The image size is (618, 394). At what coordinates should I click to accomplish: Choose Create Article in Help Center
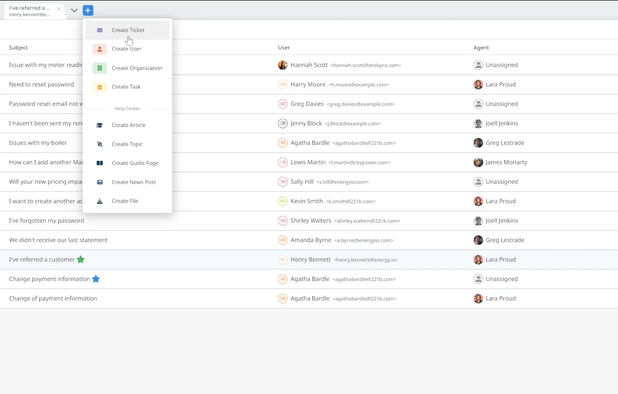[127, 125]
